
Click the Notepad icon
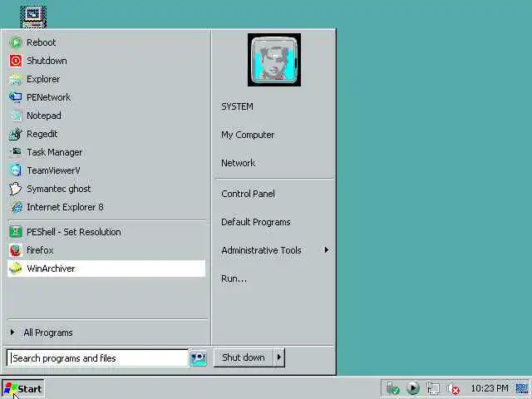pos(15,116)
